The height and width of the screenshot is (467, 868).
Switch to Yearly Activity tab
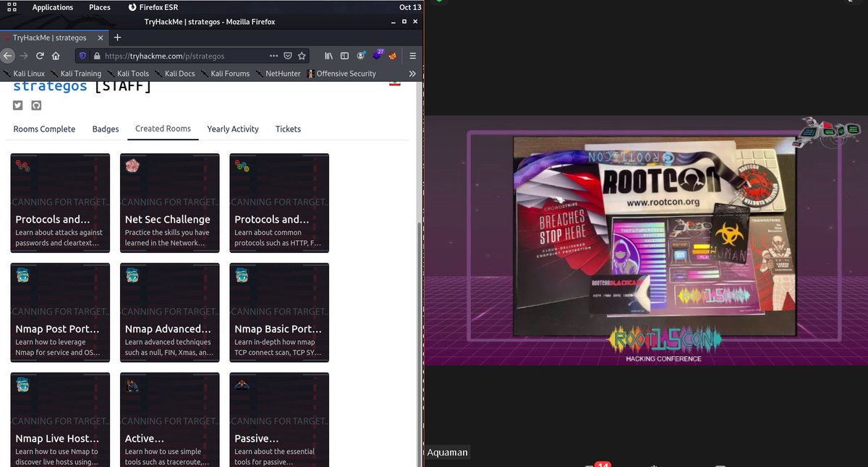pyautogui.click(x=233, y=129)
